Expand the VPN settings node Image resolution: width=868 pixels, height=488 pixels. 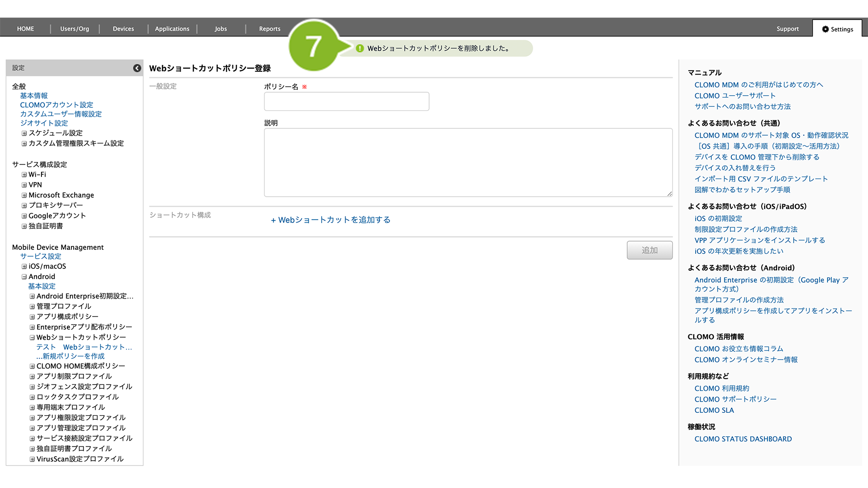(x=24, y=185)
